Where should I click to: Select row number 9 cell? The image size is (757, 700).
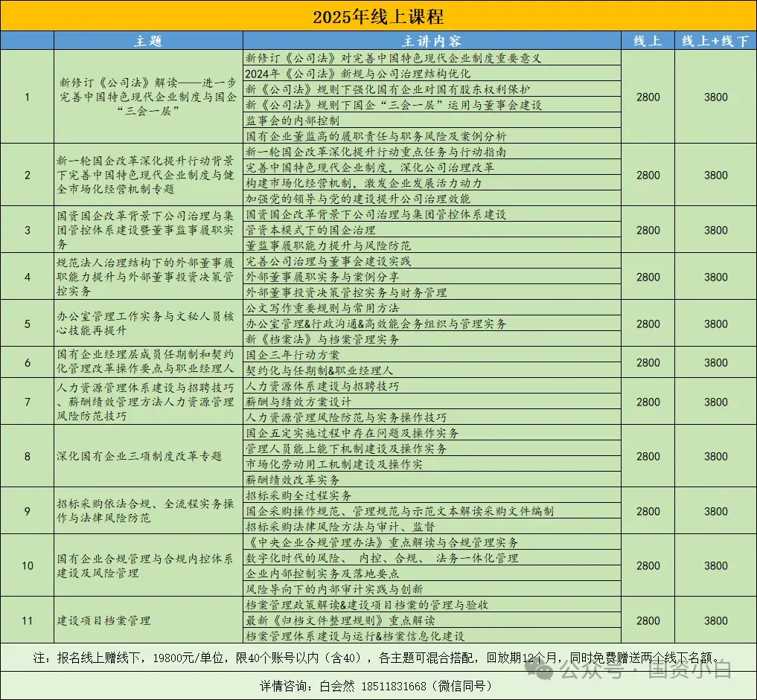(27, 511)
